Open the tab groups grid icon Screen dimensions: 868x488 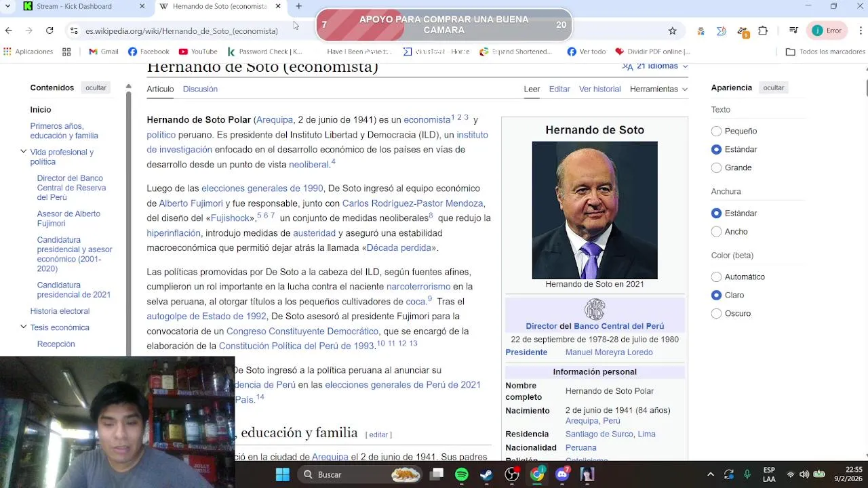pyautogui.click(x=66, y=52)
